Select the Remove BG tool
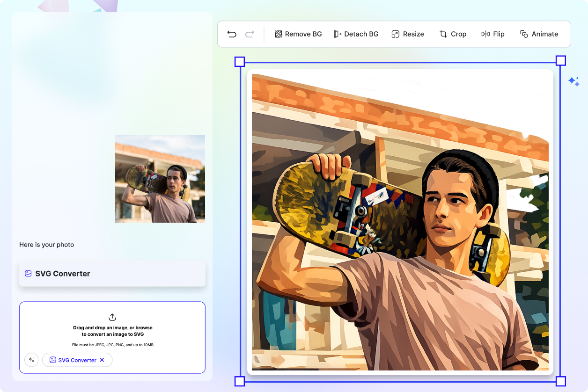 click(x=298, y=34)
